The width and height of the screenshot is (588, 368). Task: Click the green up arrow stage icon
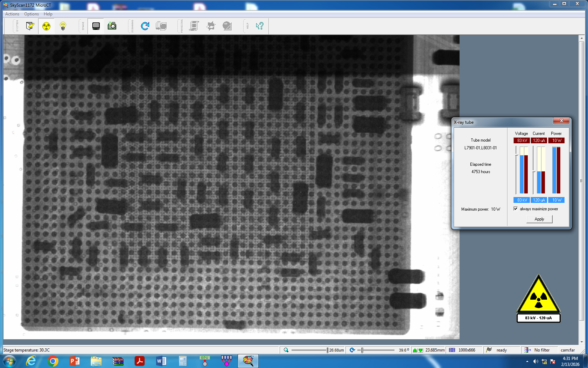tap(415, 350)
